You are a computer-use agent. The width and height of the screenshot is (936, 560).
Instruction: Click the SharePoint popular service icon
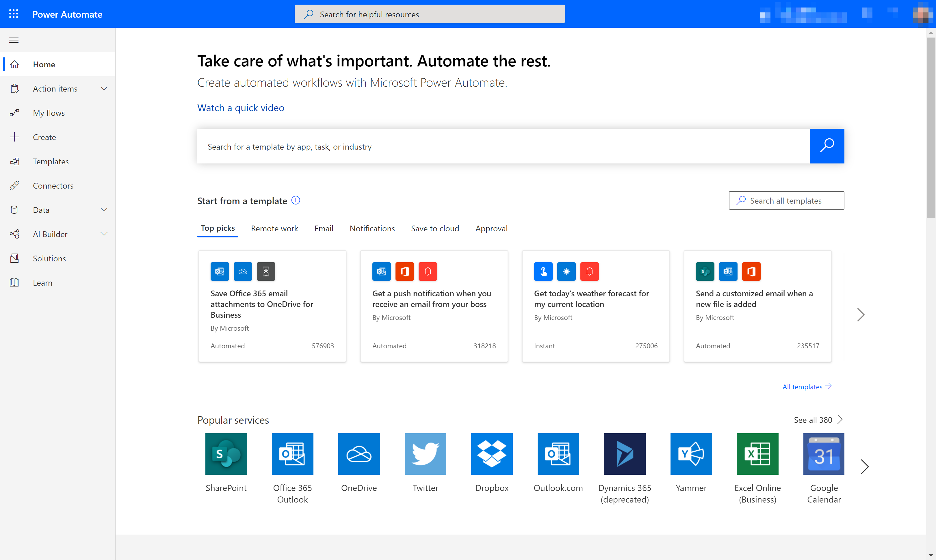click(226, 453)
